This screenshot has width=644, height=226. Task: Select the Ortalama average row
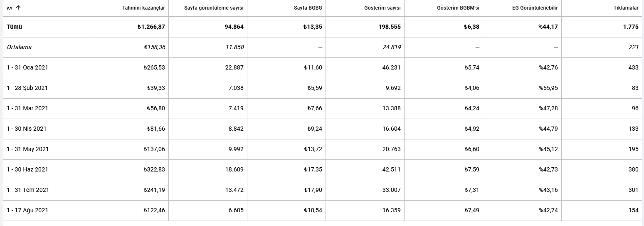[322, 47]
